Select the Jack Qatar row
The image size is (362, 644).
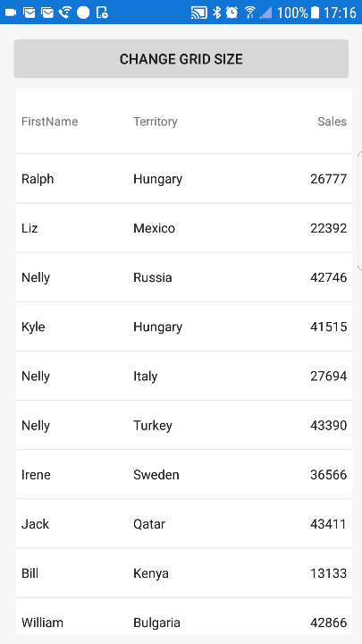pos(184,523)
